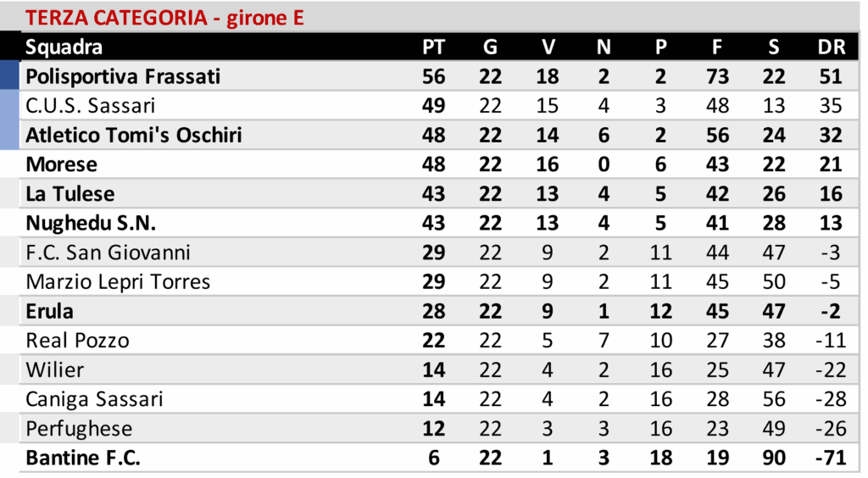Click the light blue marker beside C.U.S. Sassari
This screenshot has height=478, width=868.
coord(9,106)
